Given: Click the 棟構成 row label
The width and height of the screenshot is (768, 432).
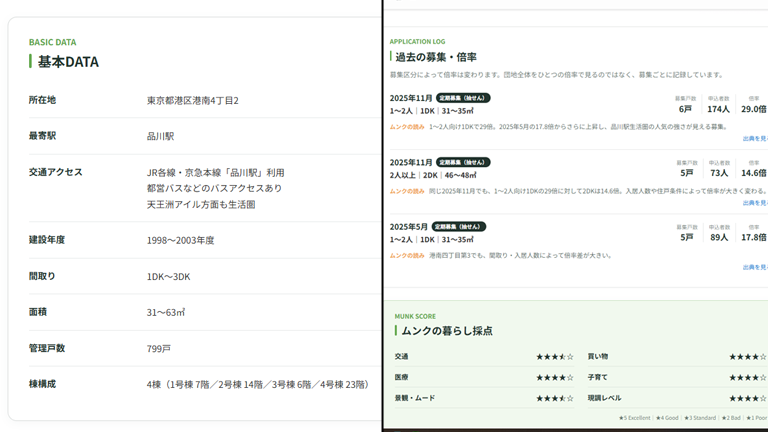Looking at the screenshot, I should coord(42,384).
